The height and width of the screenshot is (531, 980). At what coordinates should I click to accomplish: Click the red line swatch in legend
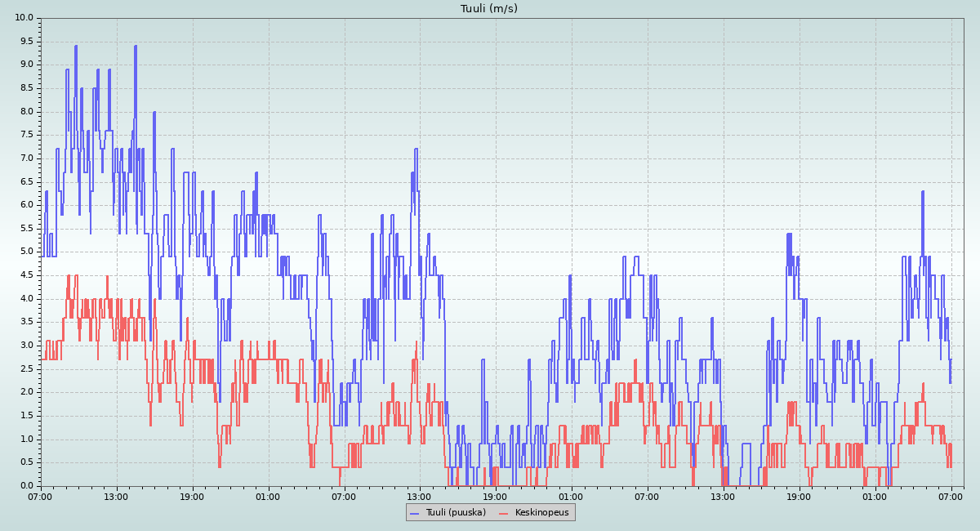tap(504, 513)
